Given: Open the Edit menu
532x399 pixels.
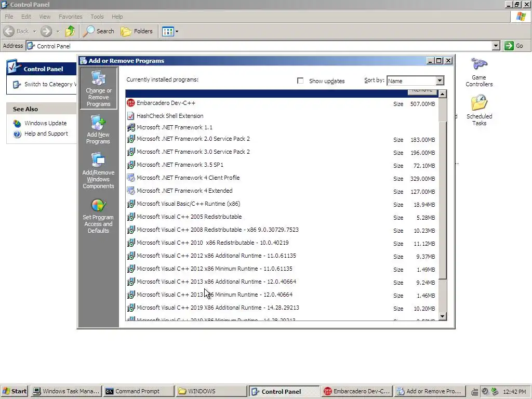Looking at the screenshot, I should pos(26,17).
